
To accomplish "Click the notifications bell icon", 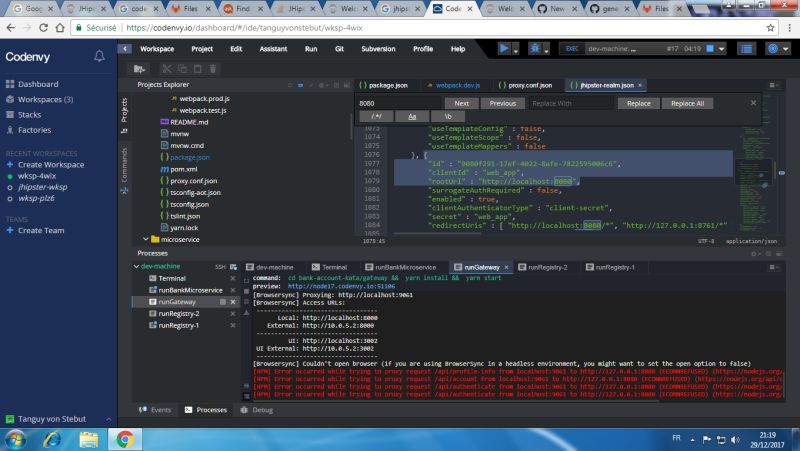I will [99, 56].
